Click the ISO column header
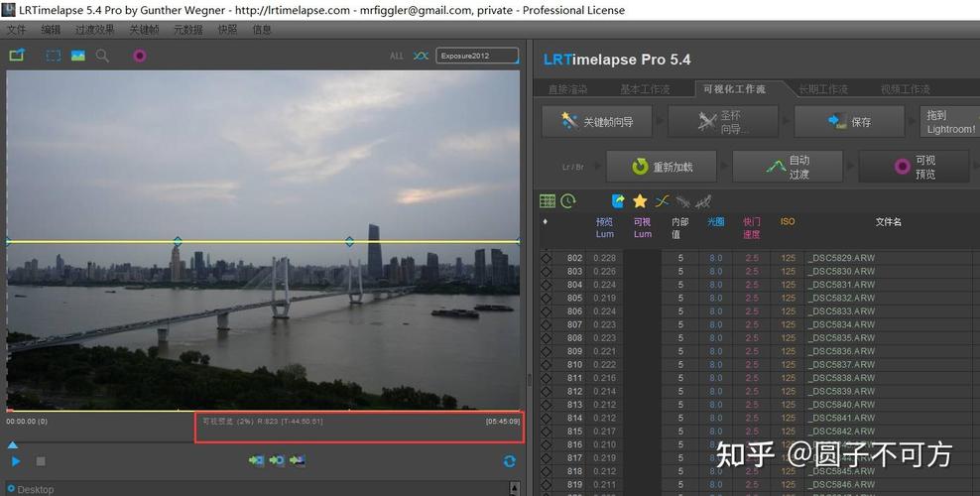 pos(788,222)
